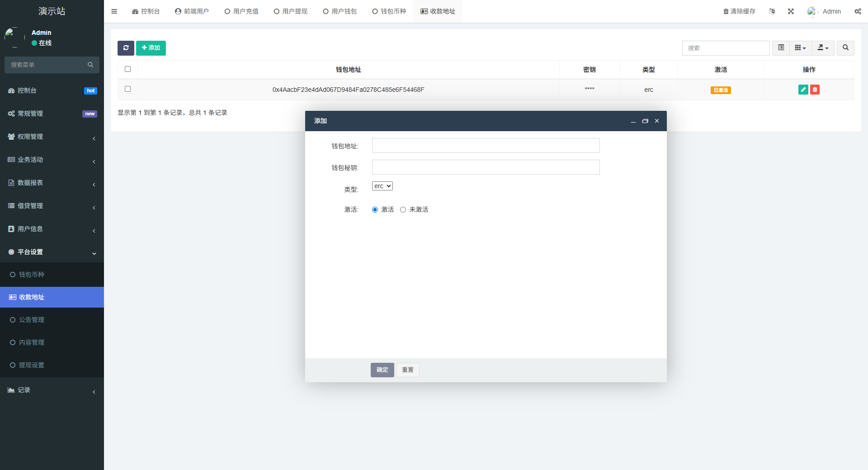Image resolution: width=868 pixels, height=470 pixels.
Task: Click the 已激活 status badge
Action: point(720,90)
